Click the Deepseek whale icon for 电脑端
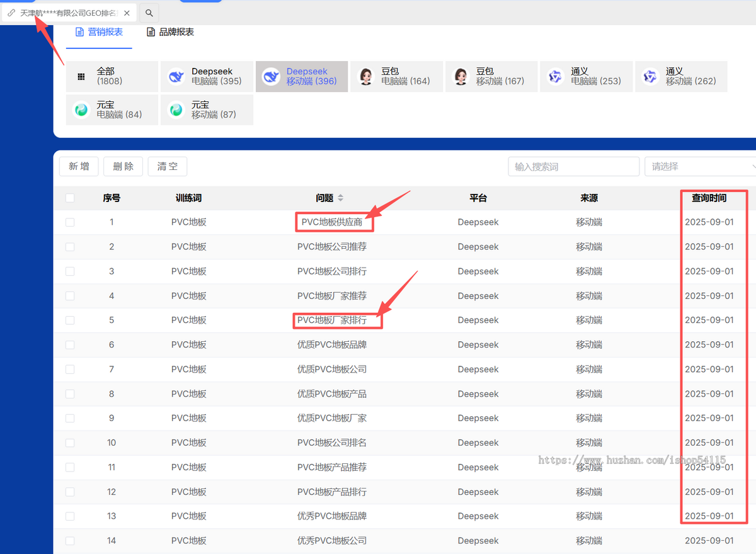This screenshot has width=756, height=554. point(176,77)
